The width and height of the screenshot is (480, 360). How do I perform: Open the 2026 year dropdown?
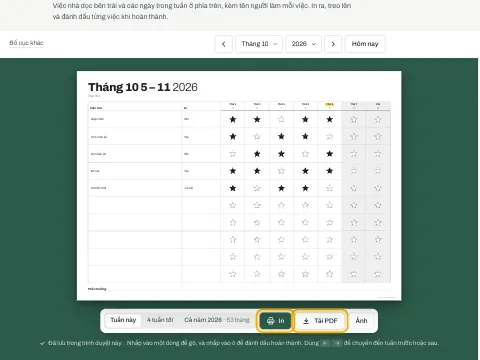coord(303,44)
